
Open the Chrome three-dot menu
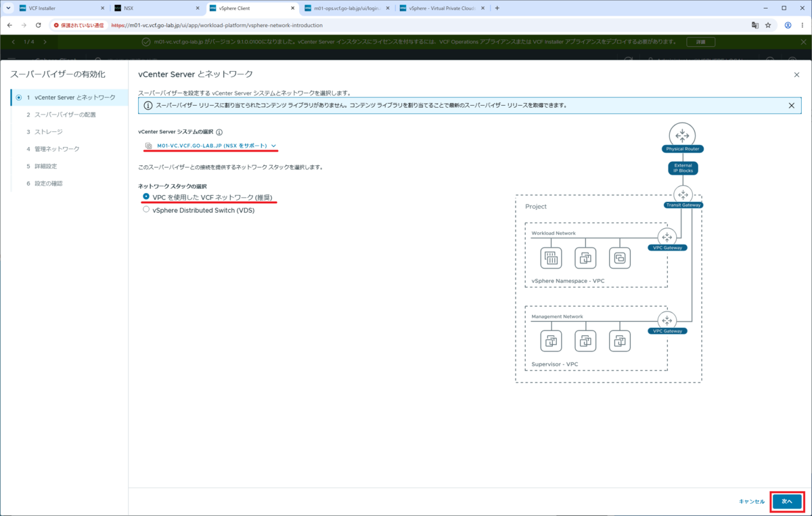point(803,25)
